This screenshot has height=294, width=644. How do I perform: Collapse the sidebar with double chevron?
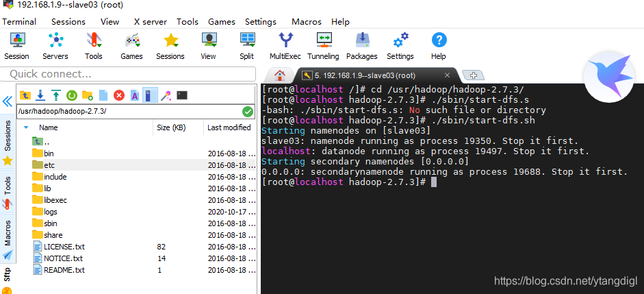(x=8, y=101)
